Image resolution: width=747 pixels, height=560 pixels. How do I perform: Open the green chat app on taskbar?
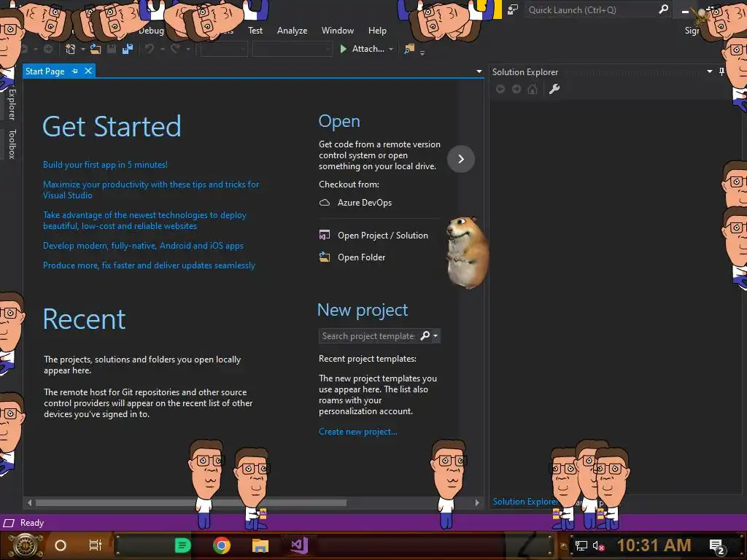(x=182, y=545)
